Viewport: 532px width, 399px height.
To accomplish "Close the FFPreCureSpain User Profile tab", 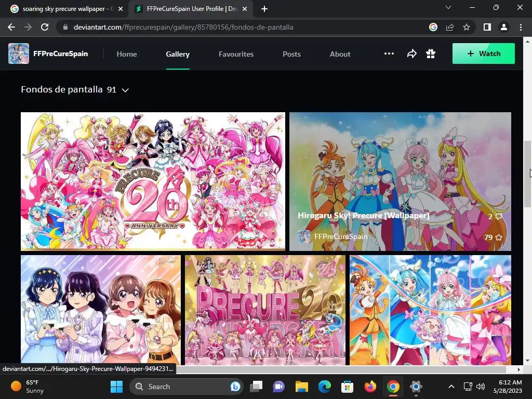I will pos(245,9).
